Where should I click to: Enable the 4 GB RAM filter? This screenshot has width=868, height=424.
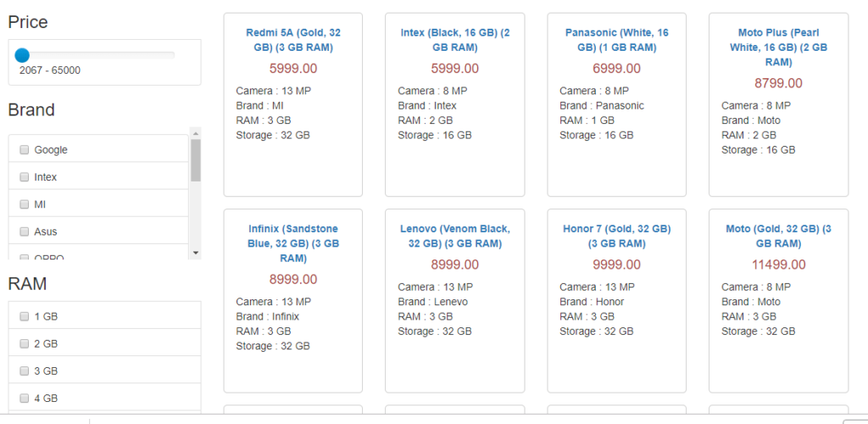25,398
